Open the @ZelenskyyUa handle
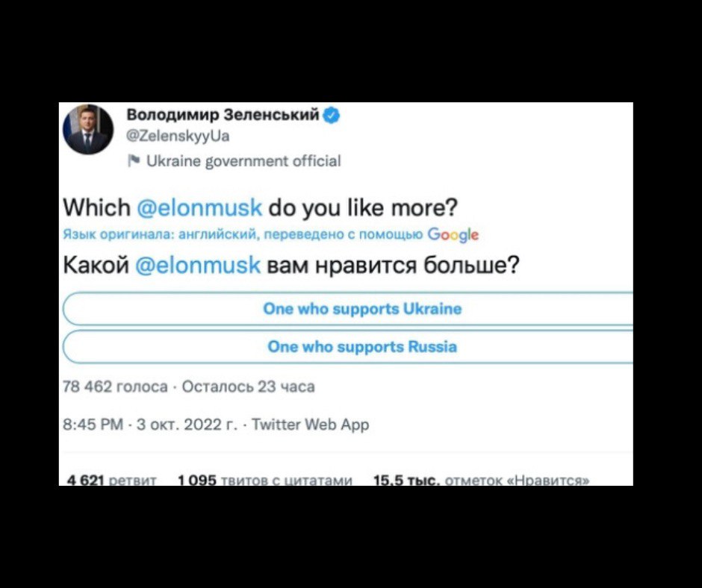Viewport: 702px width, 588px height. [x=178, y=136]
